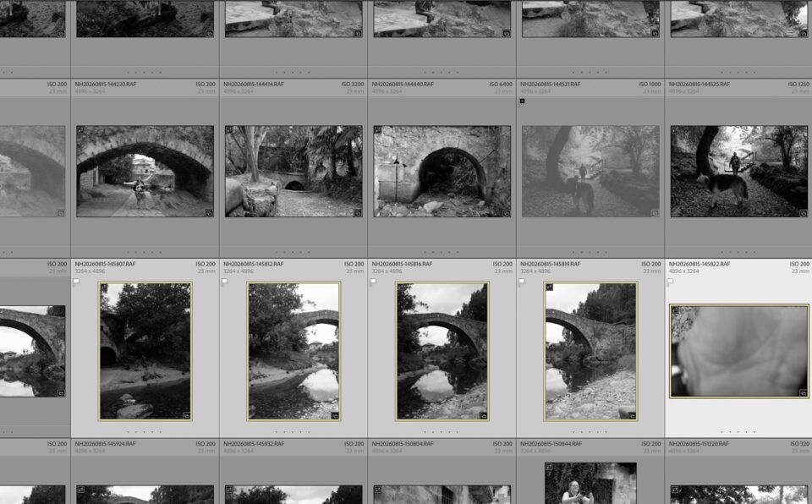This screenshot has height=504, width=812.
Task: Click the collection badge on NH20260815-145819.RAF
Action: (633, 415)
